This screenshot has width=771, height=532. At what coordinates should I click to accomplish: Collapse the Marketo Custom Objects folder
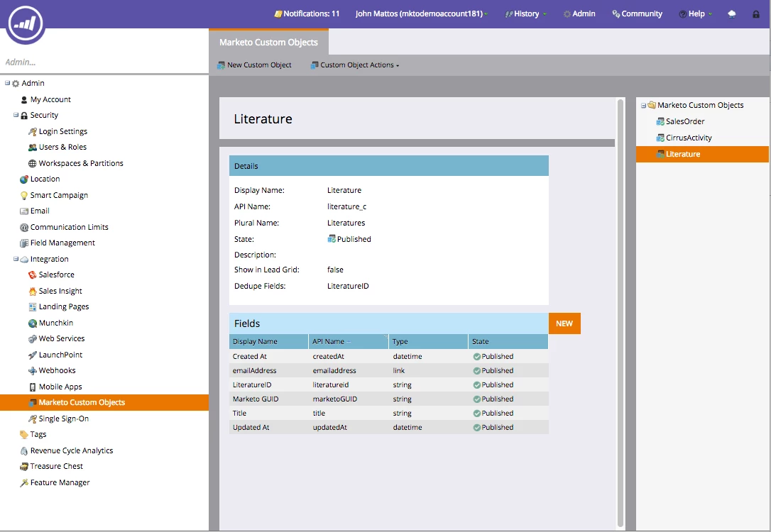(x=643, y=106)
